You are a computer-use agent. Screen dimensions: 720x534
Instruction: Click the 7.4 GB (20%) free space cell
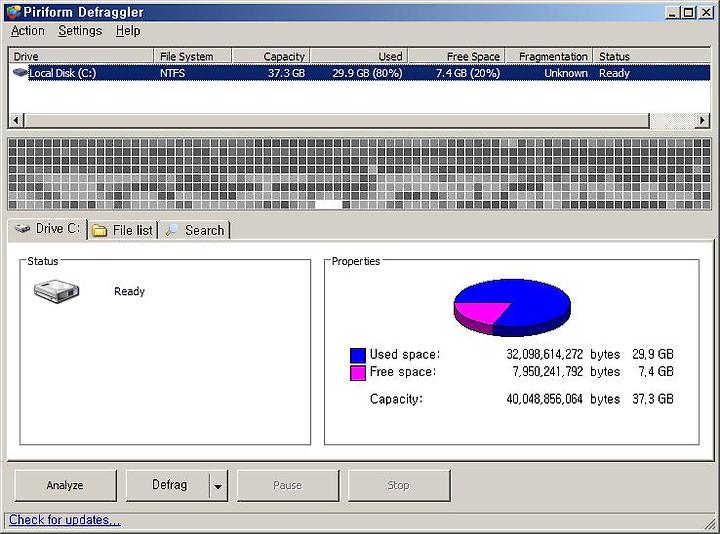[467, 73]
